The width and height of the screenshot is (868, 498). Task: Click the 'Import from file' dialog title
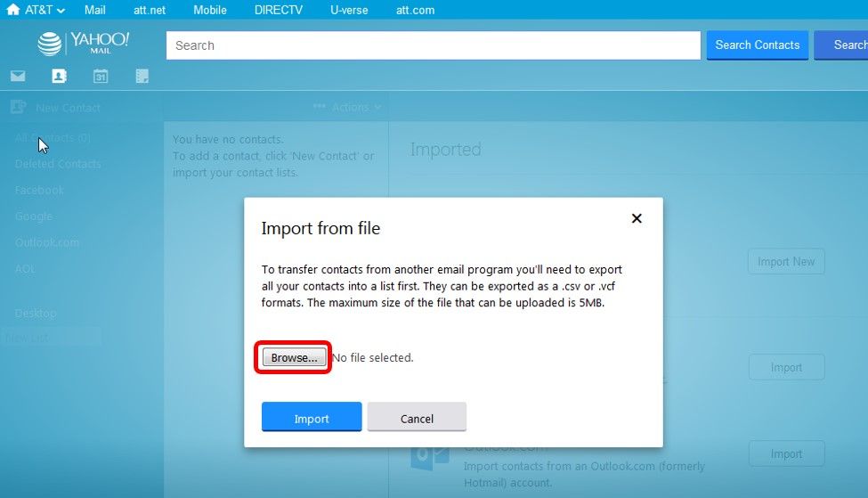point(320,228)
